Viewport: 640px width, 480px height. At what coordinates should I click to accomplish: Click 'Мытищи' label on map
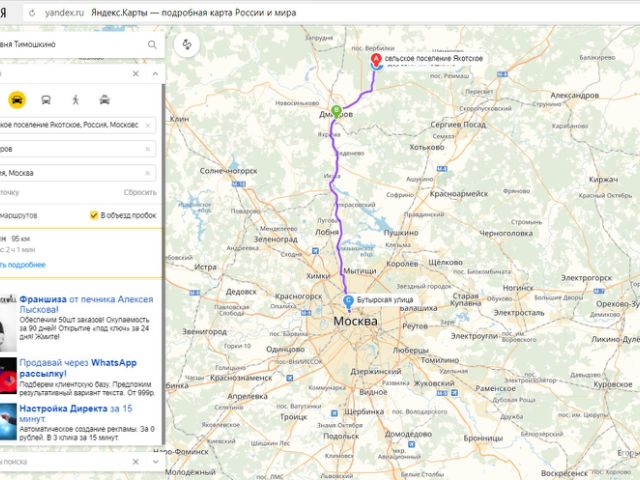coord(360,271)
